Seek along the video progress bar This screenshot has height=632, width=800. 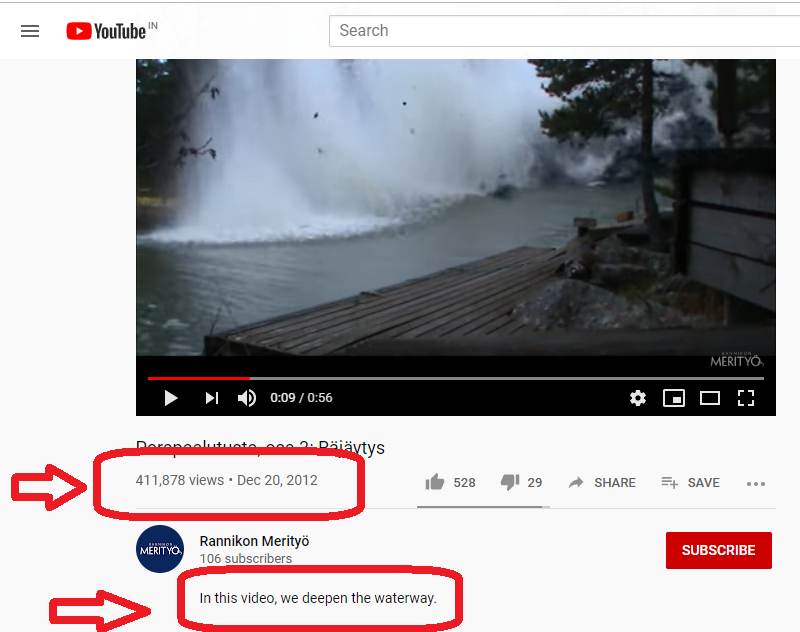click(x=456, y=378)
